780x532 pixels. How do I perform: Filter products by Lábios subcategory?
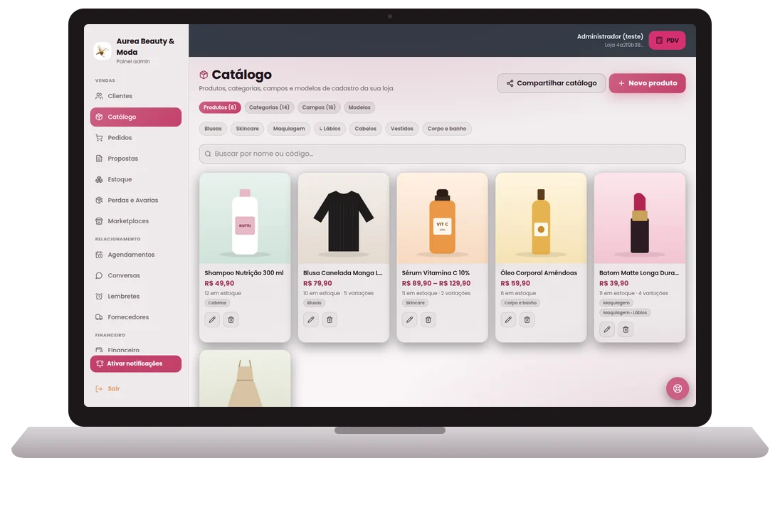[x=330, y=129]
